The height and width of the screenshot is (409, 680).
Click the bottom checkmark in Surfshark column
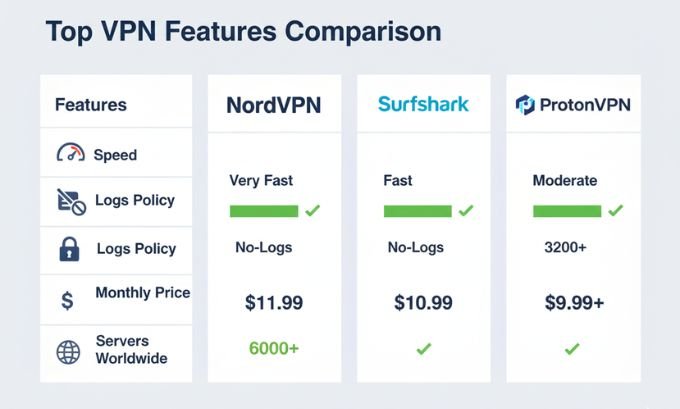[423, 349]
